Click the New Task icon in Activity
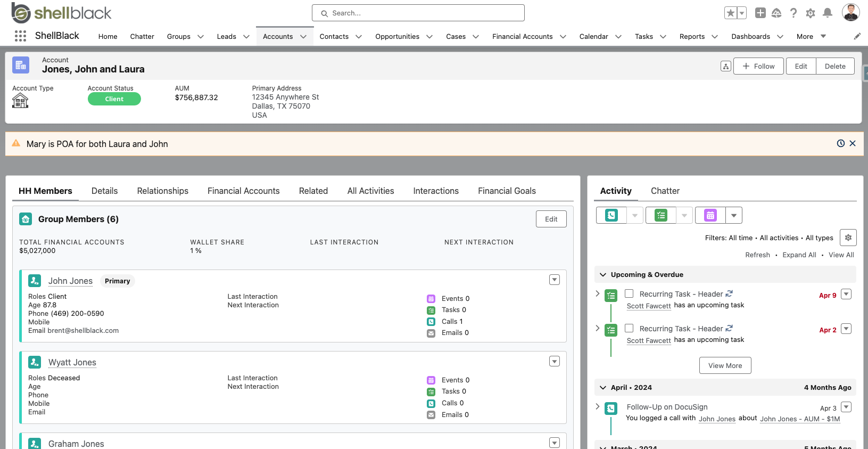This screenshot has width=868, height=449. [661, 215]
